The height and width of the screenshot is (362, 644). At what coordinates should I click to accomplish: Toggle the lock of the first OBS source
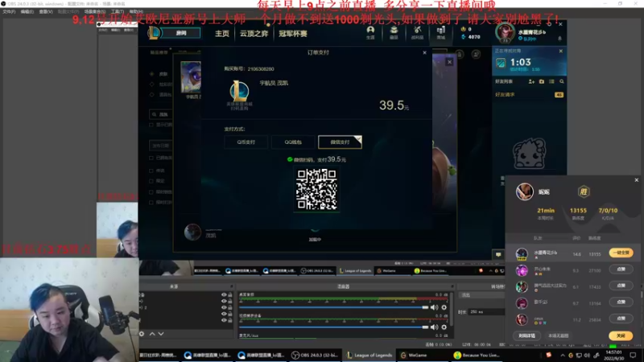(230, 294)
